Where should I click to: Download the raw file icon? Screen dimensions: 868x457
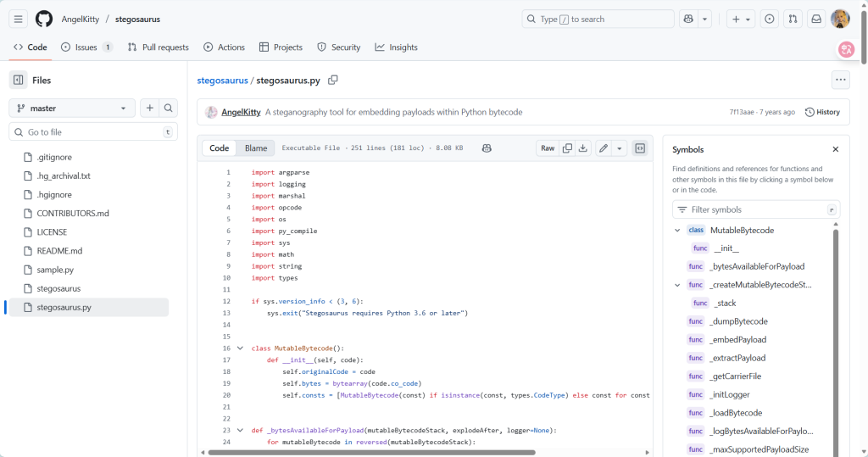(x=583, y=148)
